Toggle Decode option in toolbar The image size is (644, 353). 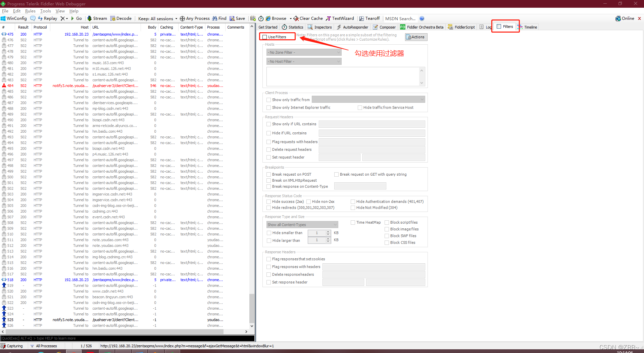121,18
